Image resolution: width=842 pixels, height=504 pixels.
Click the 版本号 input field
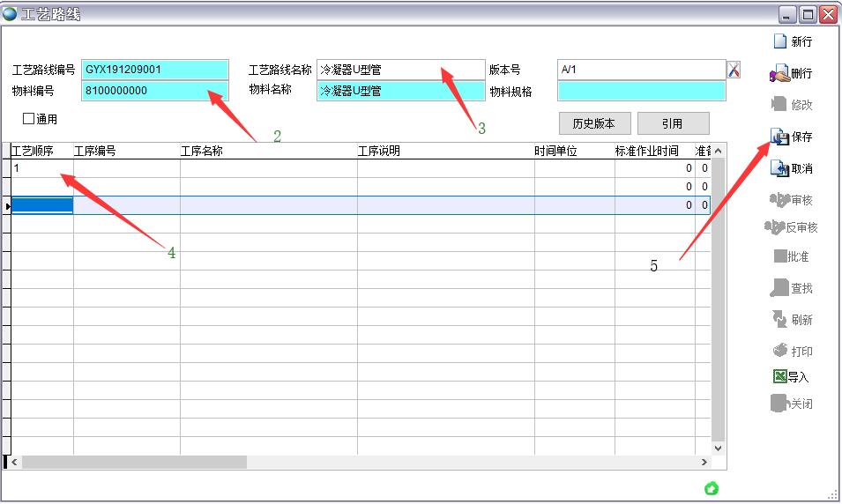coord(641,70)
